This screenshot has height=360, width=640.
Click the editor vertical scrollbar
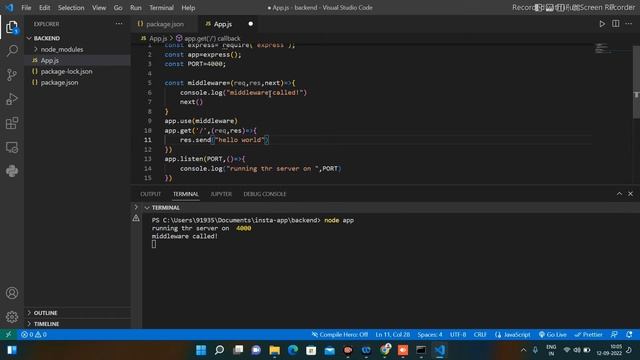coord(636,82)
